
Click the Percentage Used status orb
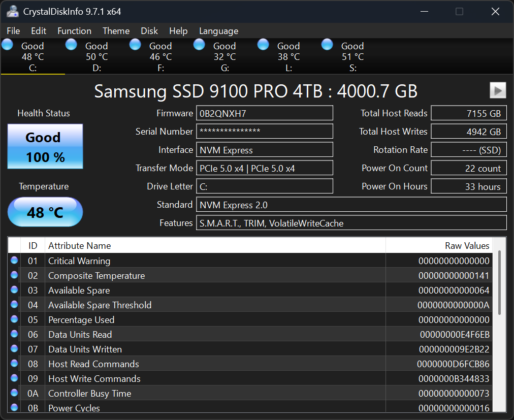(14, 319)
